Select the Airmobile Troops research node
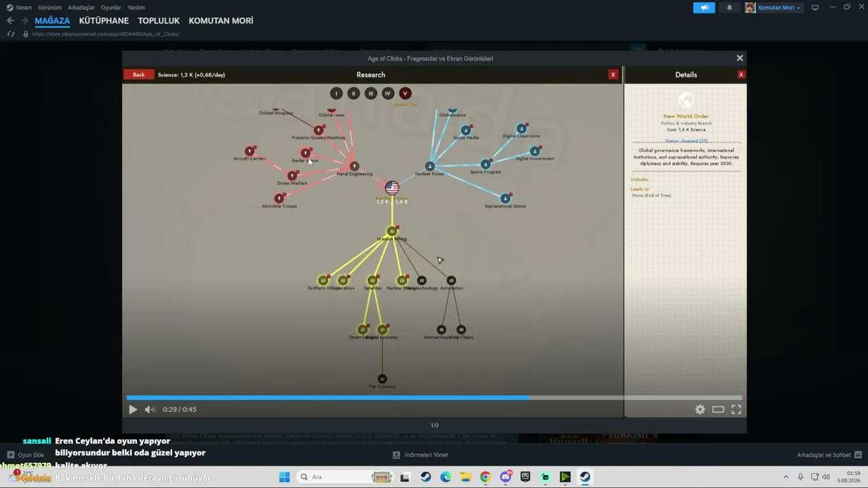The width and height of the screenshot is (868, 488). tap(279, 199)
